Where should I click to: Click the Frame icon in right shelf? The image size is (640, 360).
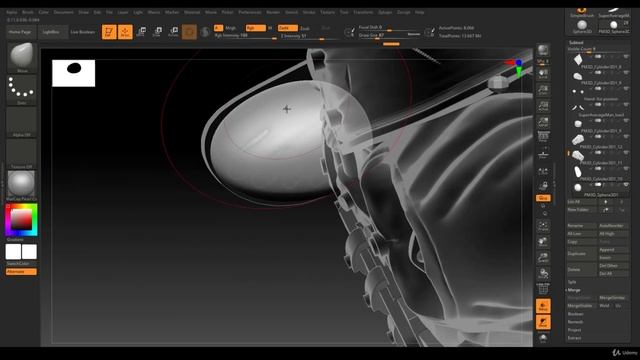coord(543,226)
